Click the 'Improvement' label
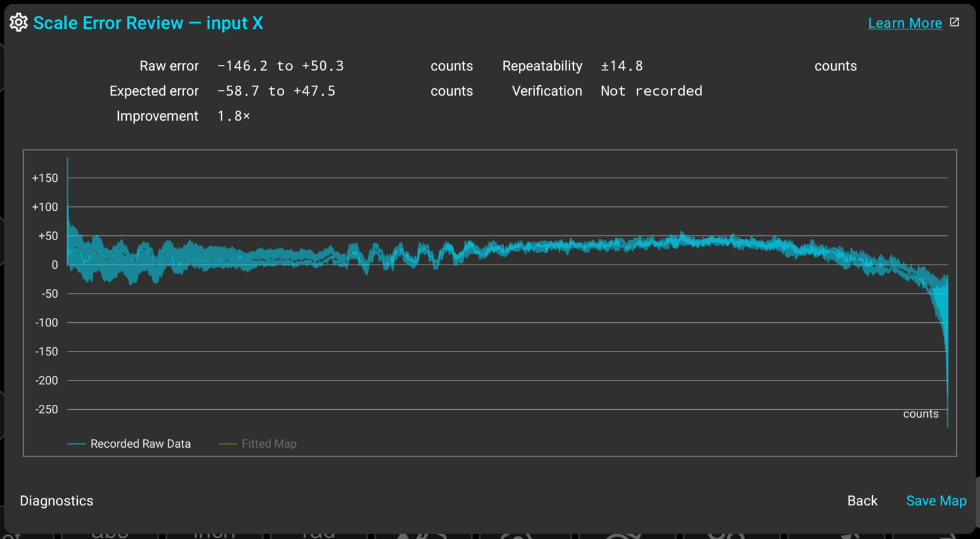 point(157,116)
